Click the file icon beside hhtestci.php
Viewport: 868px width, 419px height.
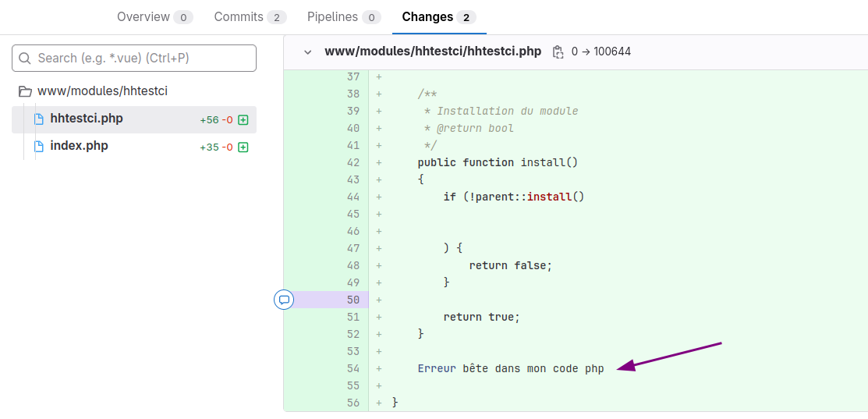pyautogui.click(x=39, y=119)
